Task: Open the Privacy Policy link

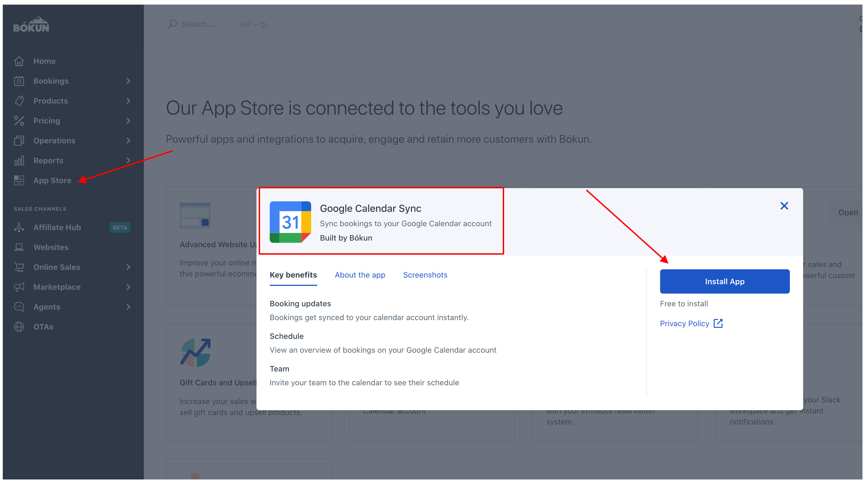Action: 685,323
